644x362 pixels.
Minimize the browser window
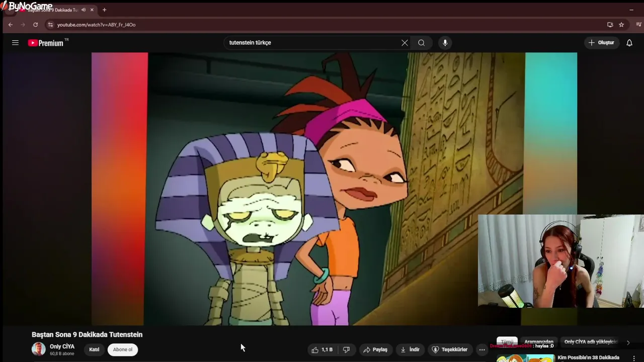(631, 10)
